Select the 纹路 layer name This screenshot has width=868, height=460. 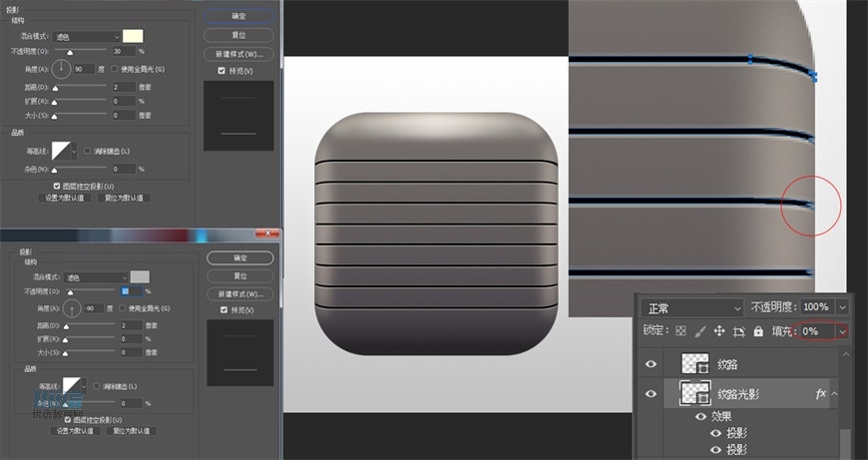(x=727, y=364)
